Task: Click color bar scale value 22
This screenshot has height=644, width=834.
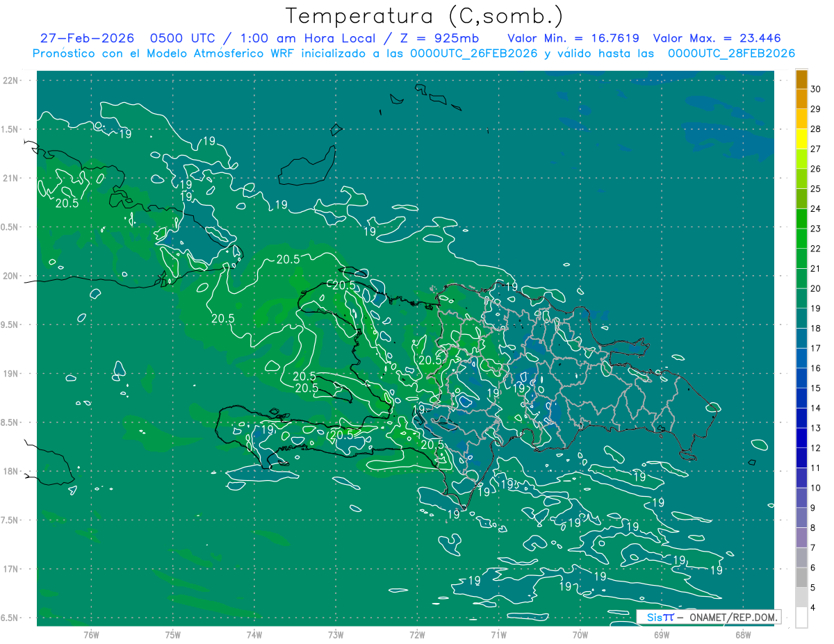Action: [816, 249]
